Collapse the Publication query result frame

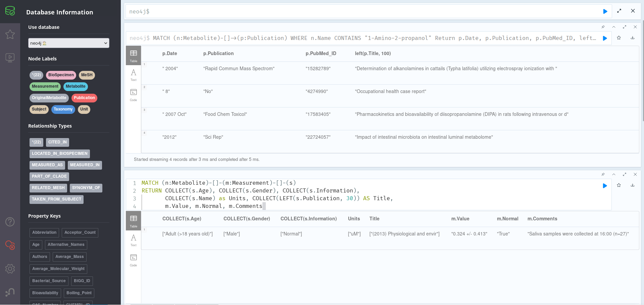tap(614, 27)
